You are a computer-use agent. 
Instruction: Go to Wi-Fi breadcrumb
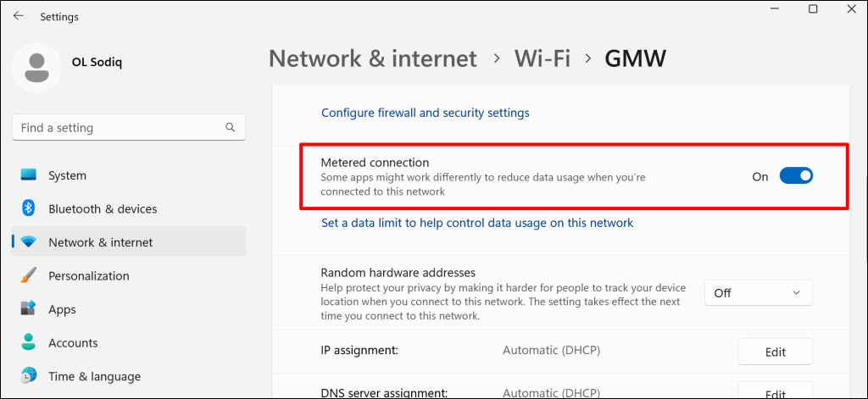coord(542,58)
